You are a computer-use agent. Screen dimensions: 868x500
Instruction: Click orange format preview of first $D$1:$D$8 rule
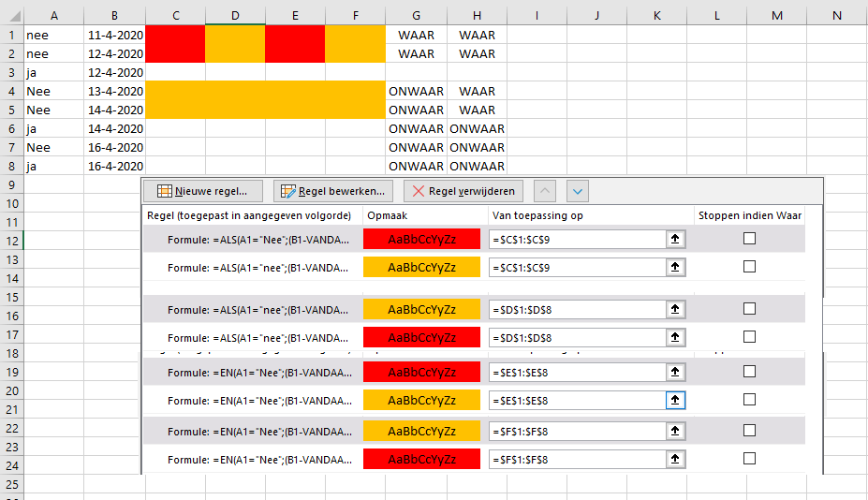pos(421,310)
